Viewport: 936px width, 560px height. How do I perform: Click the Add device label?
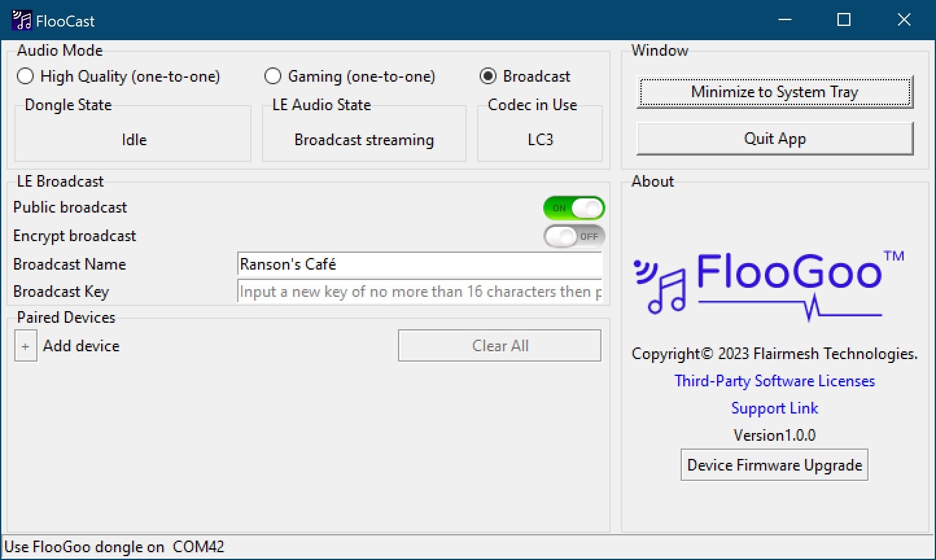click(x=81, y=346)
